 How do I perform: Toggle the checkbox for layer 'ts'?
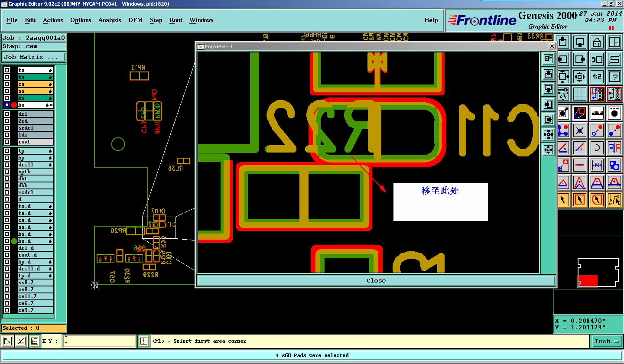(7, 77)
